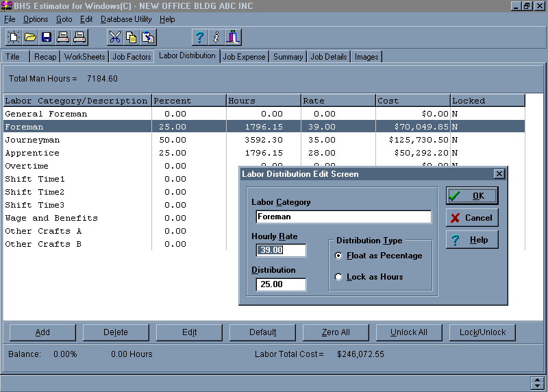Click the first printer toolbar icon
The width and height of the screenshot is (548, 392).
pyautogui.click(x=63, y=37)
